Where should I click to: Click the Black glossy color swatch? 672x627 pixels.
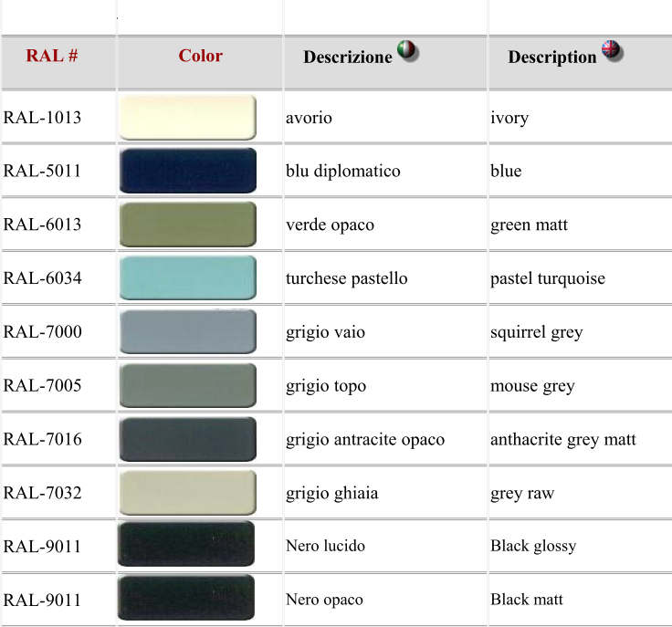186,545
